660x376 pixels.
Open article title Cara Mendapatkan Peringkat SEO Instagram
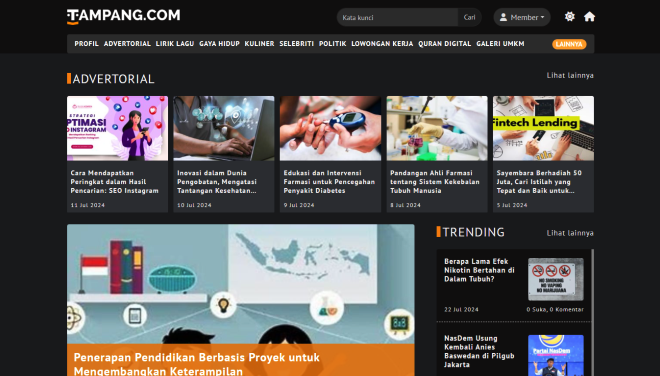pyautogui.click(x=114, y=182)
